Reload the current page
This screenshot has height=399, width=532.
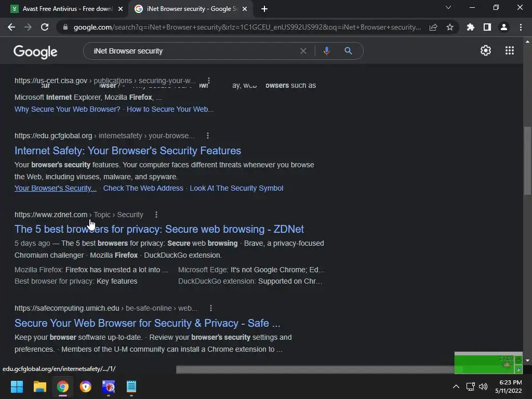click(x=45, y=27)
